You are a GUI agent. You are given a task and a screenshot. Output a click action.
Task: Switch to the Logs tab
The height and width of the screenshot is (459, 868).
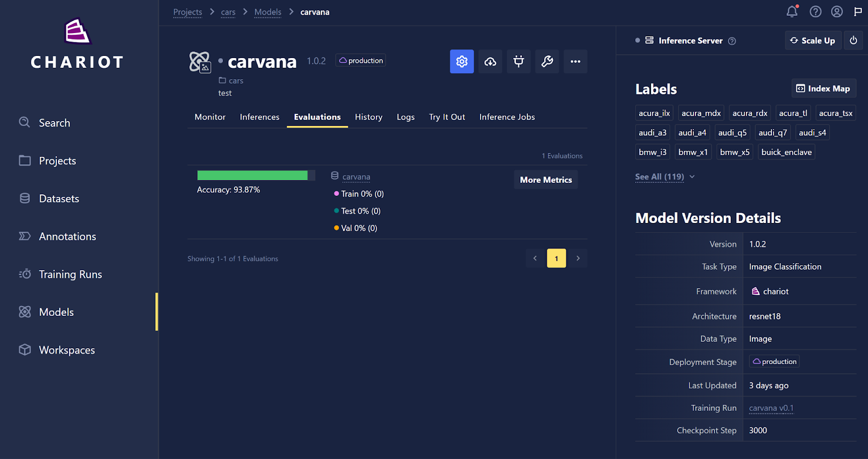pos(405,117)
